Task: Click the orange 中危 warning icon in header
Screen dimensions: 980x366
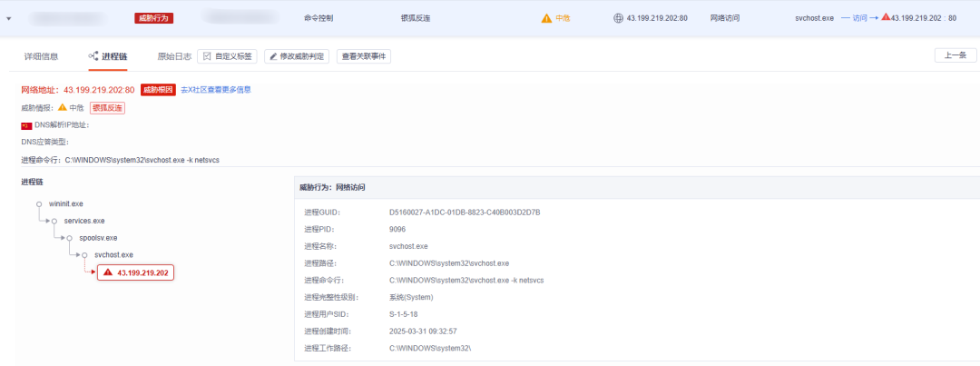Action: point(546,18)
